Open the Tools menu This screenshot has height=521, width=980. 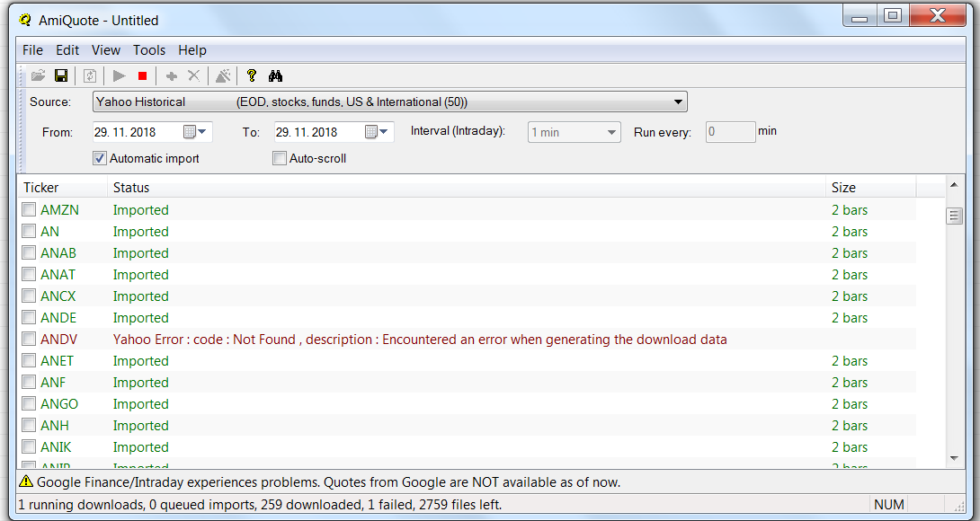(x=149, y=50)
